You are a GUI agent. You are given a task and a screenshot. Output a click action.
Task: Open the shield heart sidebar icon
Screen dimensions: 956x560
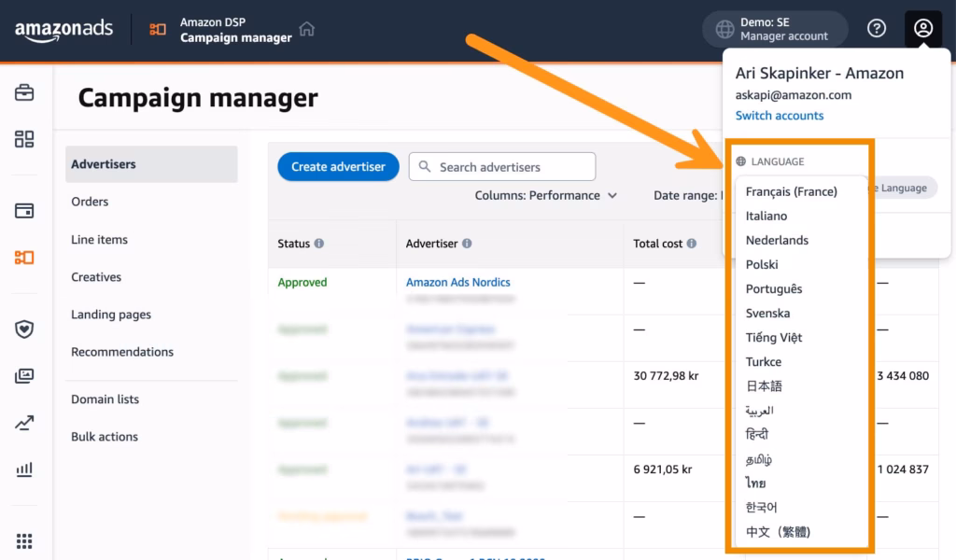(x=24, y=329)
